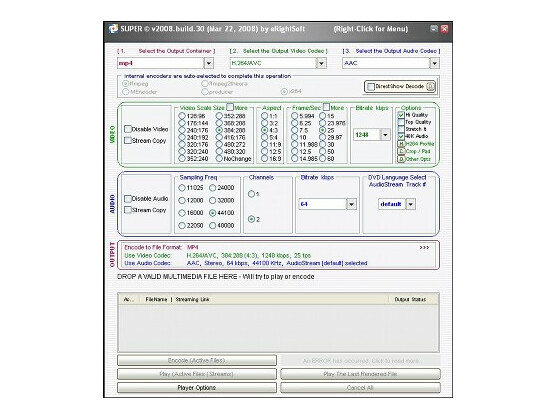Open the Output Video Codec dropdown arrow
The height and width of the screenshot is (418, 557).
pyautogui.click(x=321, y=63)
